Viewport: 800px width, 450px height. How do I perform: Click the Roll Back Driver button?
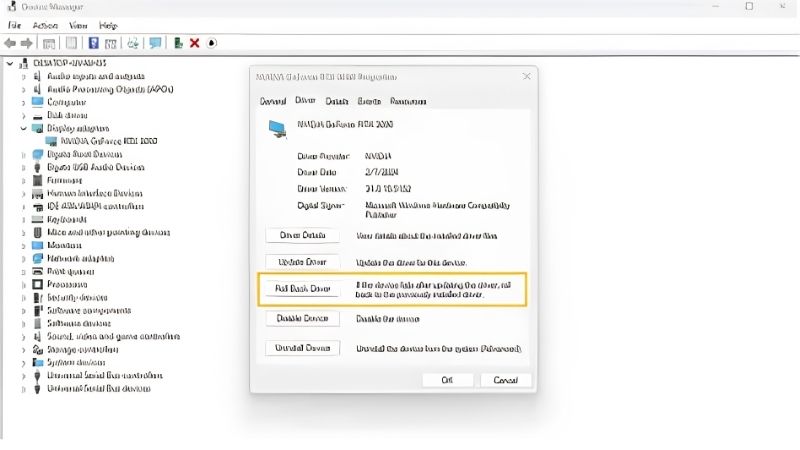click(x=303, y=288)
